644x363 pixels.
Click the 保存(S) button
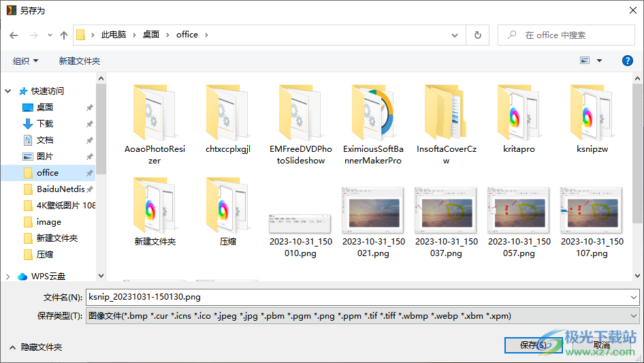tap(532, 345)
